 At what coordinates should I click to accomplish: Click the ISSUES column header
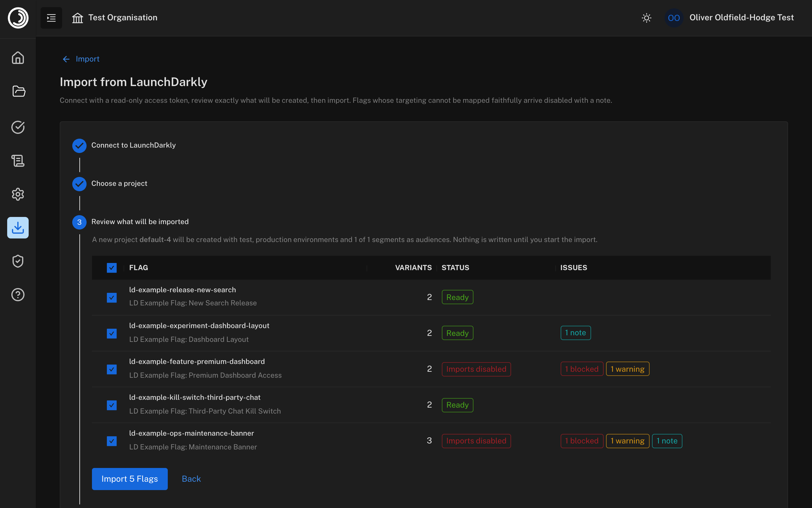pyautogui.click(x=573, y=268)
